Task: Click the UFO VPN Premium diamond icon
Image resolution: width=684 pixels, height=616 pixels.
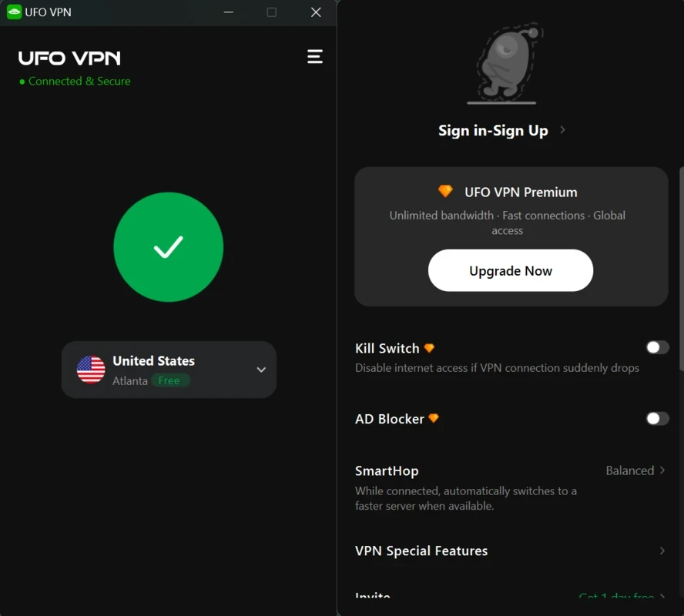Action: pyautogui.click(x=445, y=191)
